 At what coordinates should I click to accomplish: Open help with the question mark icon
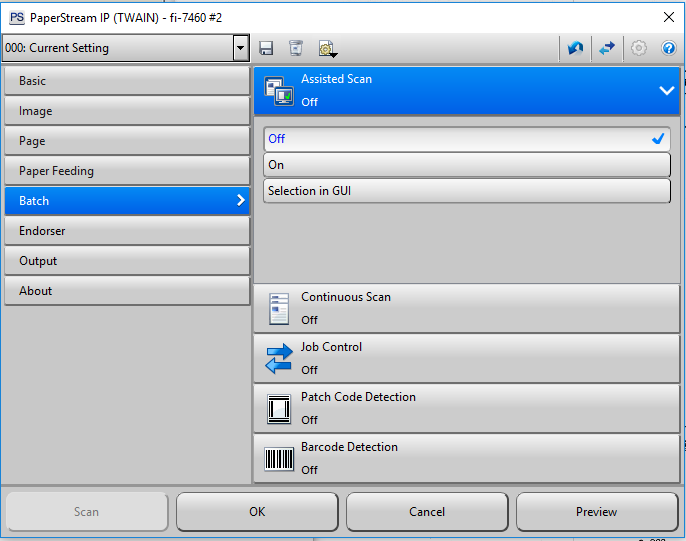tap(669, 48)
